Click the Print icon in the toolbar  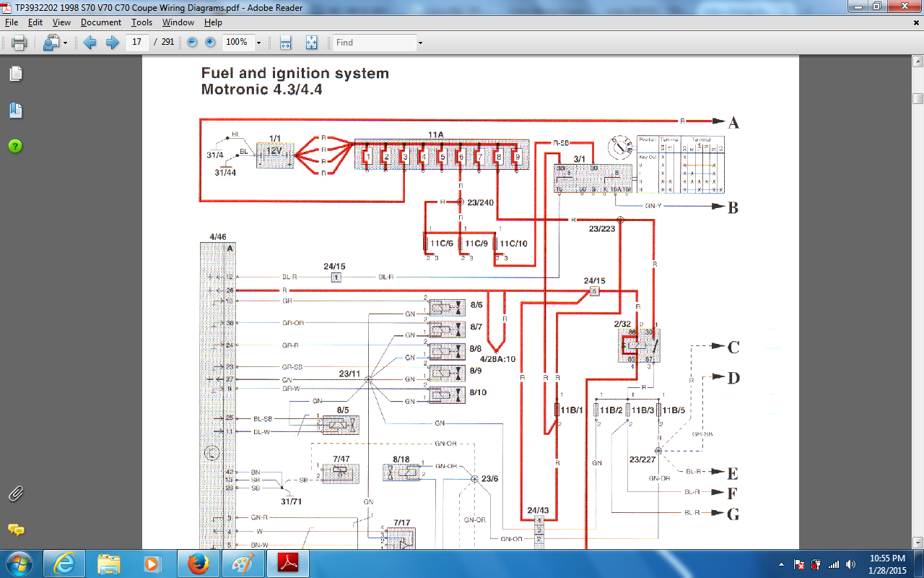(19, 43)
